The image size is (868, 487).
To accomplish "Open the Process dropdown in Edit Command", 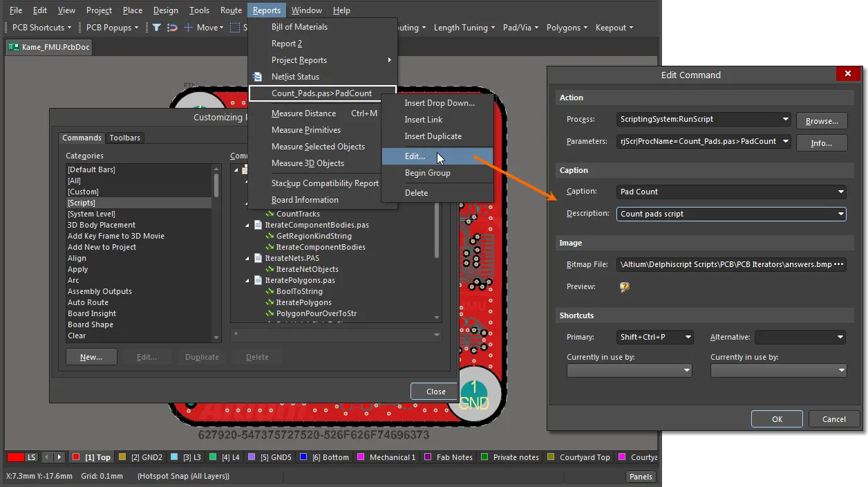I will click(786, 120).
